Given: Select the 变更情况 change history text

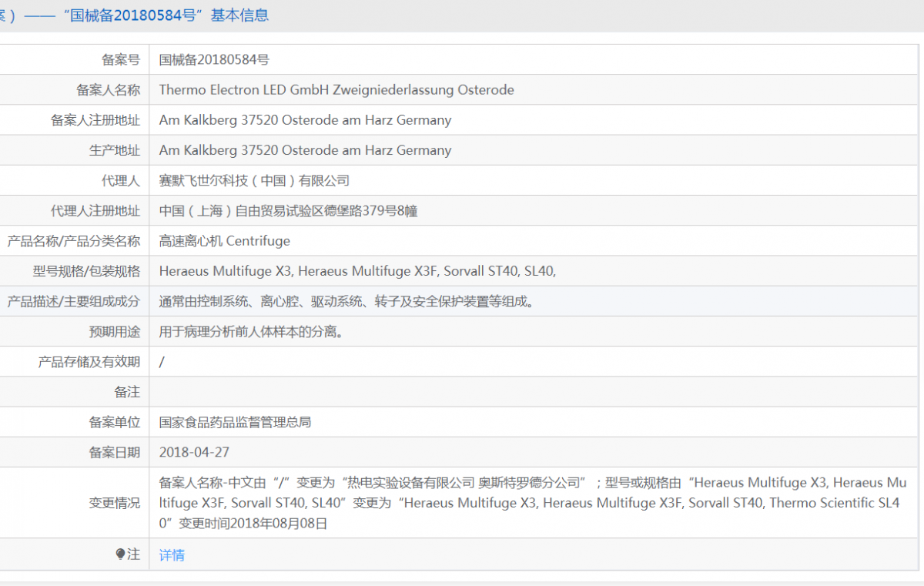Looking at the screenshot, I should (x=533, y=503).
